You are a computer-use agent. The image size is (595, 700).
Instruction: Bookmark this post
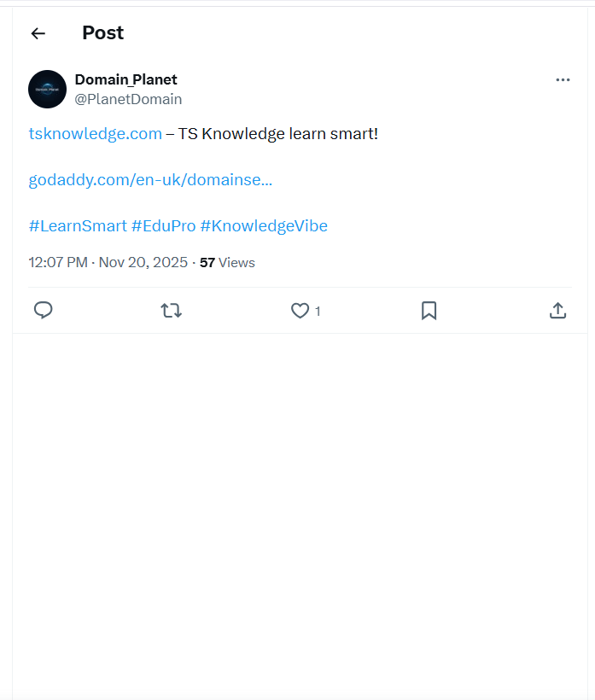(429, 311)
